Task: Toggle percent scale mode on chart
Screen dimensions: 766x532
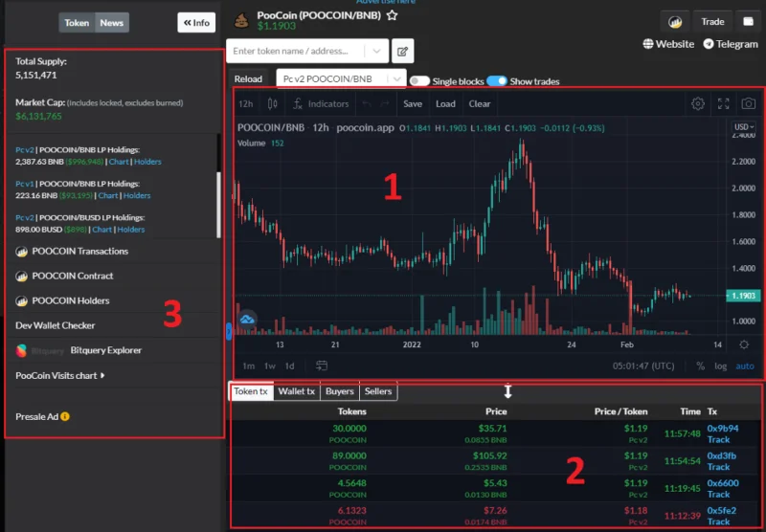Action: (x=700, y=366)
